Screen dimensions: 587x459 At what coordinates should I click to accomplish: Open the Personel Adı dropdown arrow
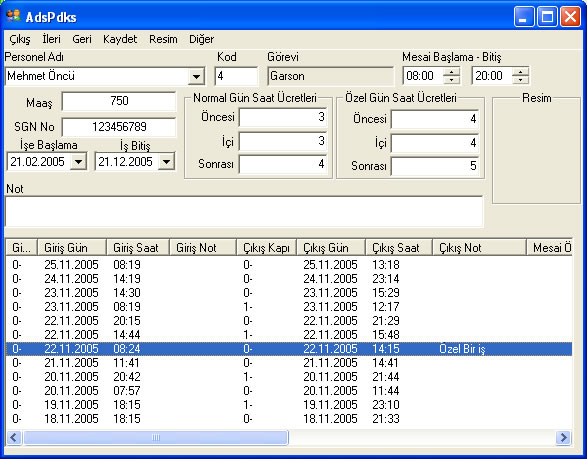click(x=196, y=77)
